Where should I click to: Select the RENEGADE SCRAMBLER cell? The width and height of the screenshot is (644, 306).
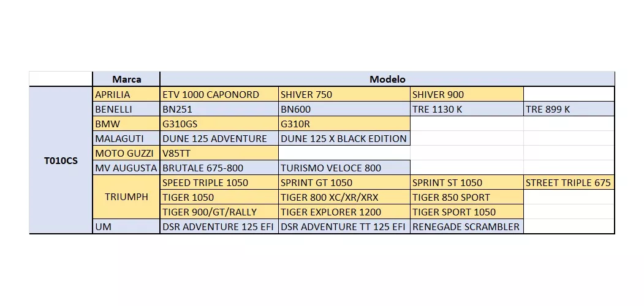click(466, 226)
